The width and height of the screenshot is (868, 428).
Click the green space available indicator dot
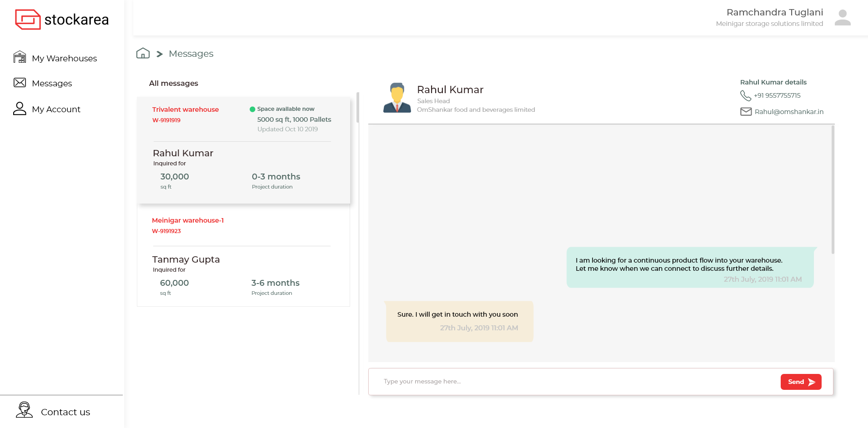pos(252,109)
